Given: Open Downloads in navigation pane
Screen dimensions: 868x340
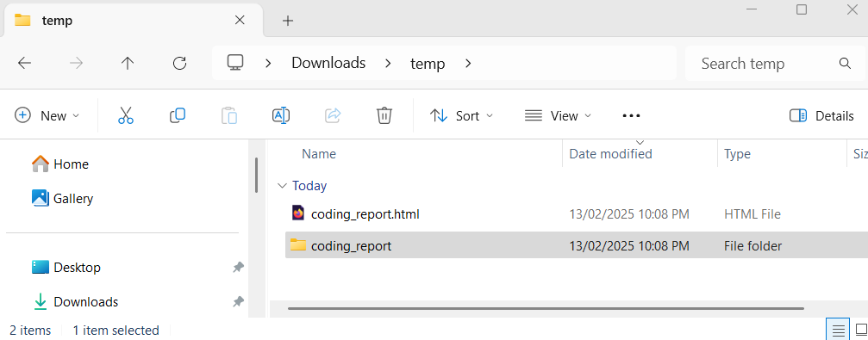Looking at the screenshot, I should (x=75, y=302).
